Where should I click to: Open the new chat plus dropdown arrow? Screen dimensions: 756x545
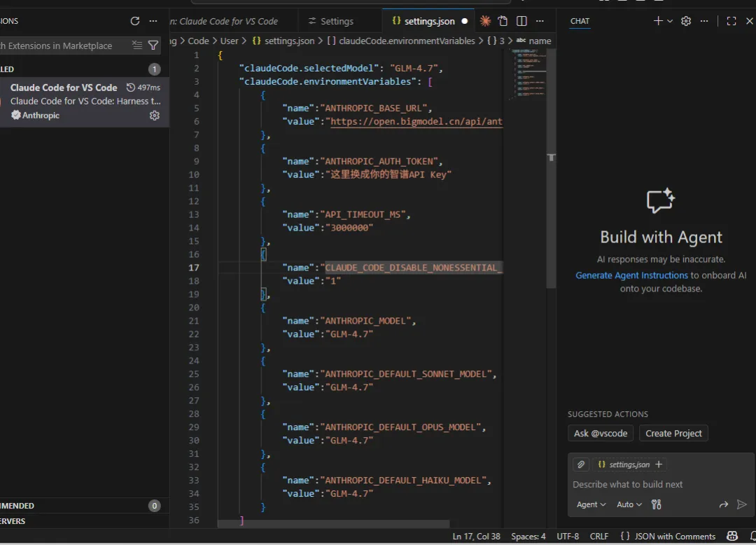[x=670, y=21]
